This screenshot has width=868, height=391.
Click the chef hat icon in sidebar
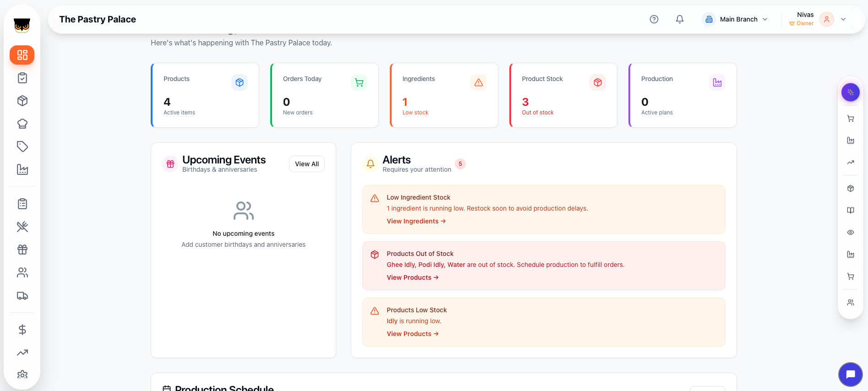pyautogui.click(x=22, y=124)
